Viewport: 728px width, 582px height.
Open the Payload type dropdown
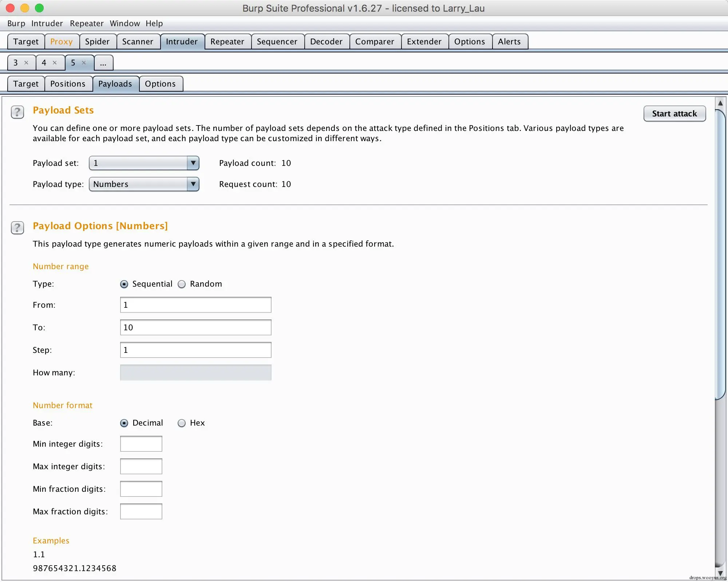193,184
